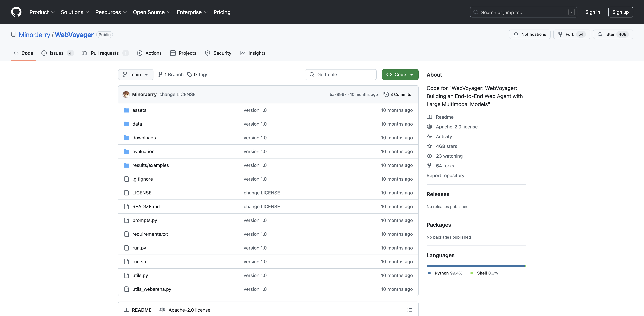The width and height of the screenshot is (644, 316).
Task: Expand the Enterprise menu
Action: click(192, 12)
